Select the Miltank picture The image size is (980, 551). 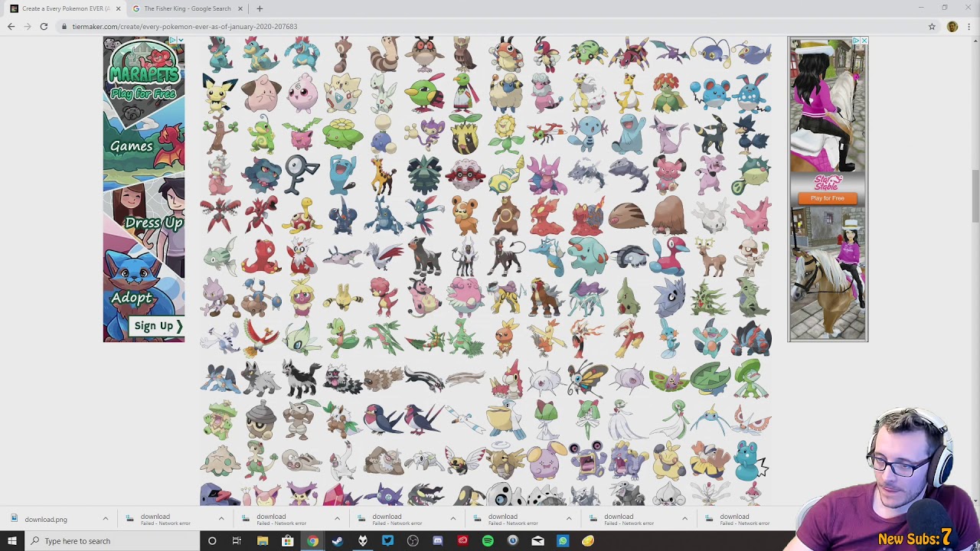424,296
